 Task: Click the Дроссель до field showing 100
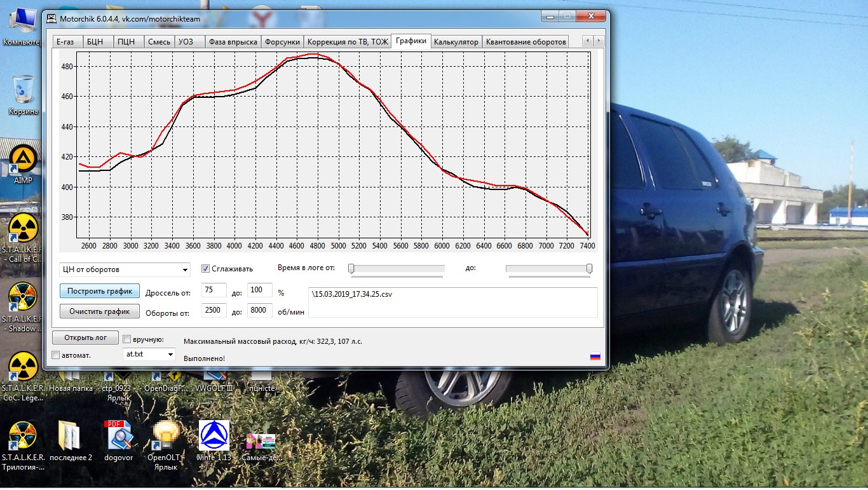(x=259, y=290)
